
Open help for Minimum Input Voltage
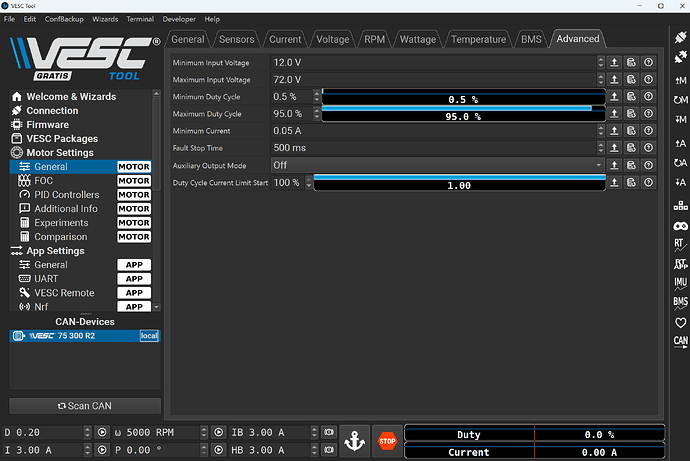click(648, 63)
